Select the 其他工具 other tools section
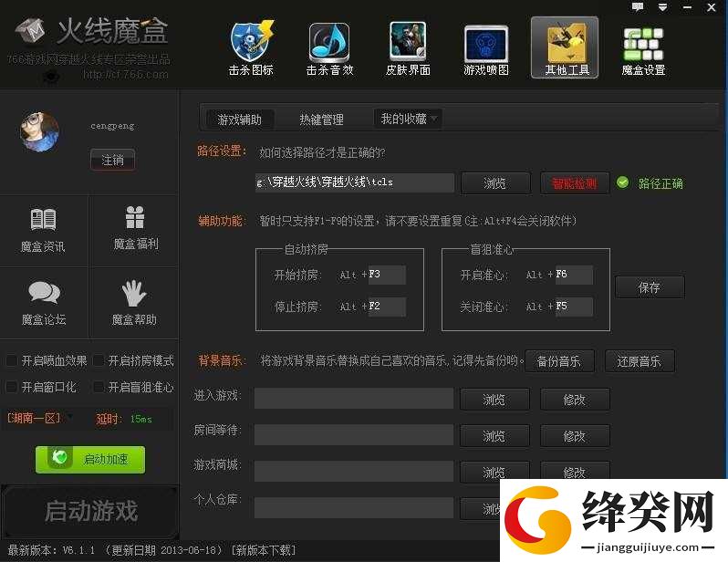 click(x=565, y=47)
